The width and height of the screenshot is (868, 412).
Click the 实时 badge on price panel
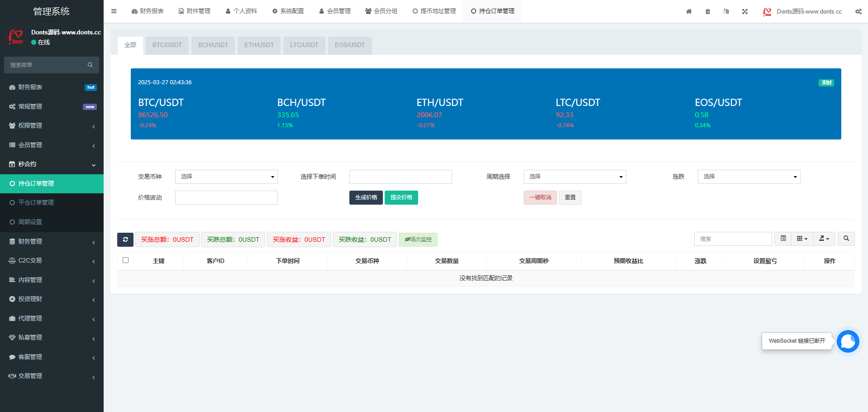(826, 82)
